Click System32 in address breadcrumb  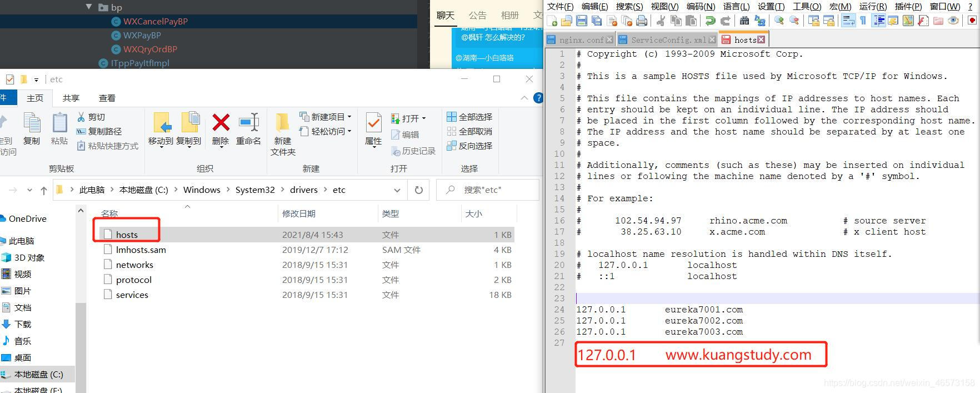pos(255,190)
